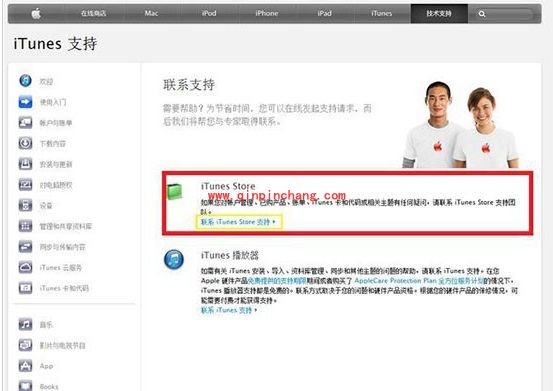
Task: Click the 使用入门 arrow icon
Action: pyautogui.click(x=25, y=102)
